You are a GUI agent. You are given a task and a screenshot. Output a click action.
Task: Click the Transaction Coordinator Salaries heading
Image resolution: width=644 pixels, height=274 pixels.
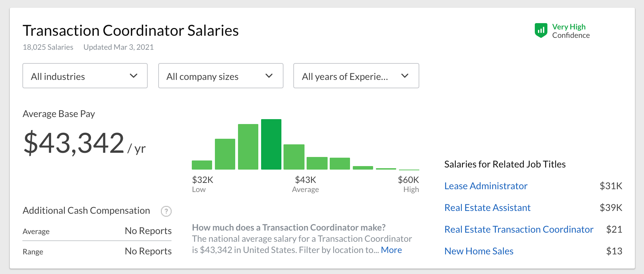click(131, 30)
